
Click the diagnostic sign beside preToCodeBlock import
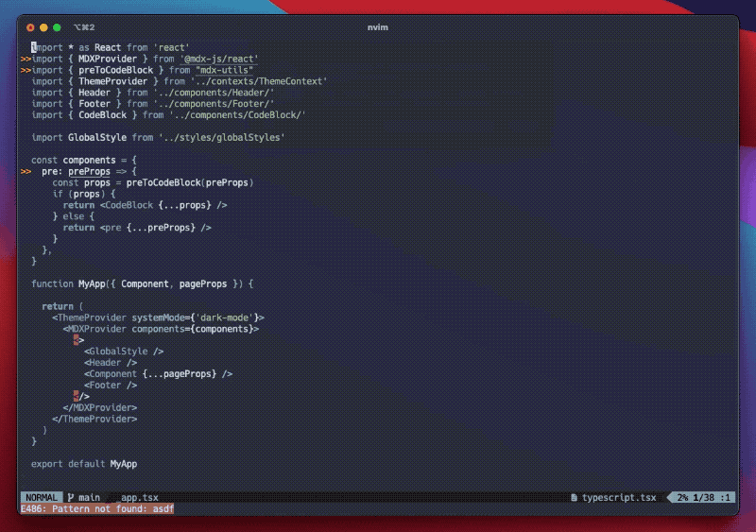26,70
